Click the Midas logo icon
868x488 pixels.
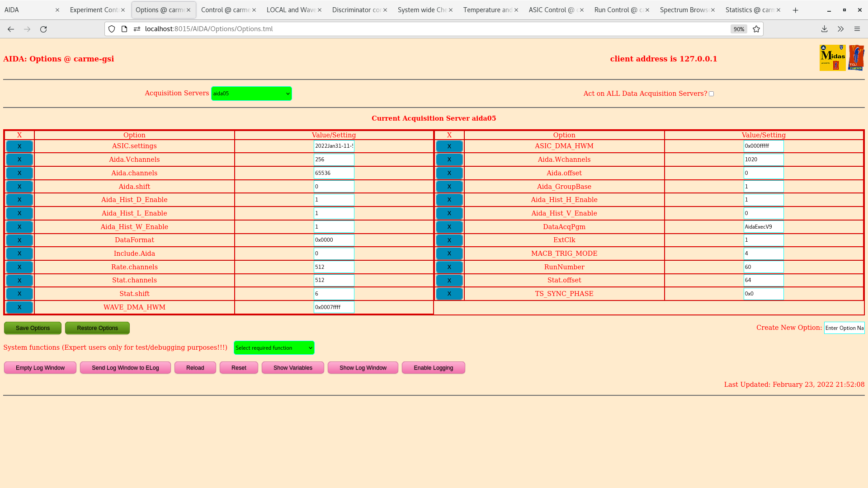coord(832,58)
